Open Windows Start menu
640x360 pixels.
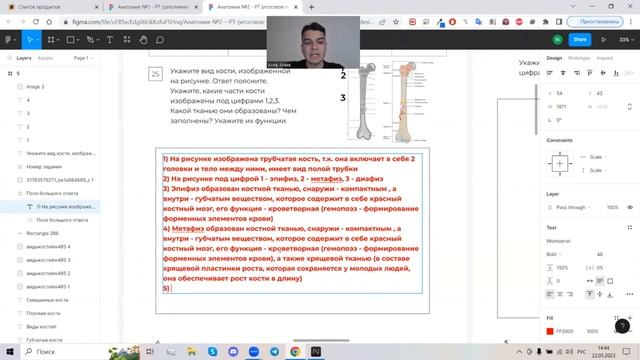pyautogui.click(x=10, y=351)
